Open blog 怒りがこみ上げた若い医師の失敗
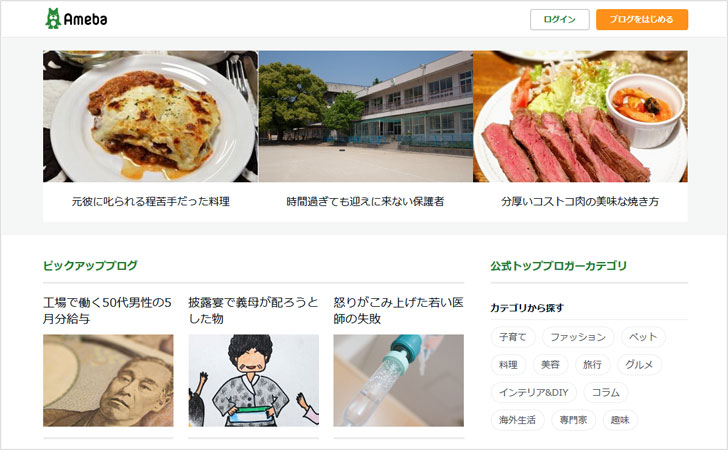 click(398, 311)
